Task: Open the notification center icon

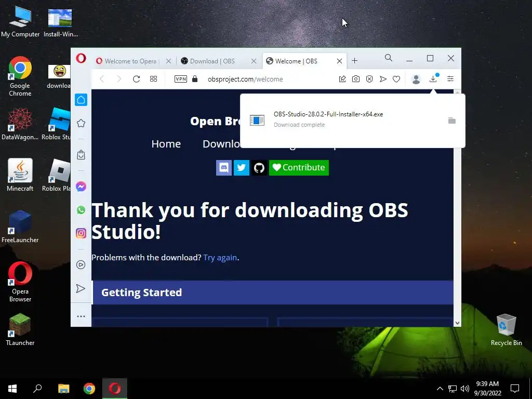Action: point(515,389)
